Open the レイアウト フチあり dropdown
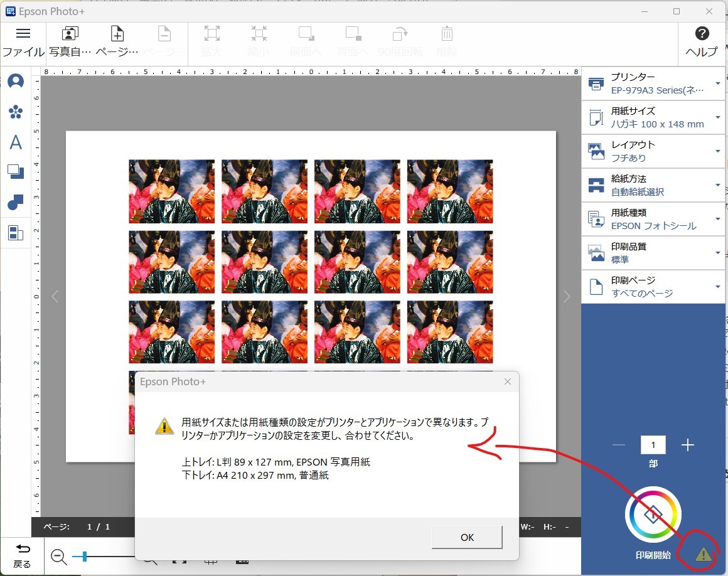The height and width of the screenshot is (576, 728). pos(653,151)
